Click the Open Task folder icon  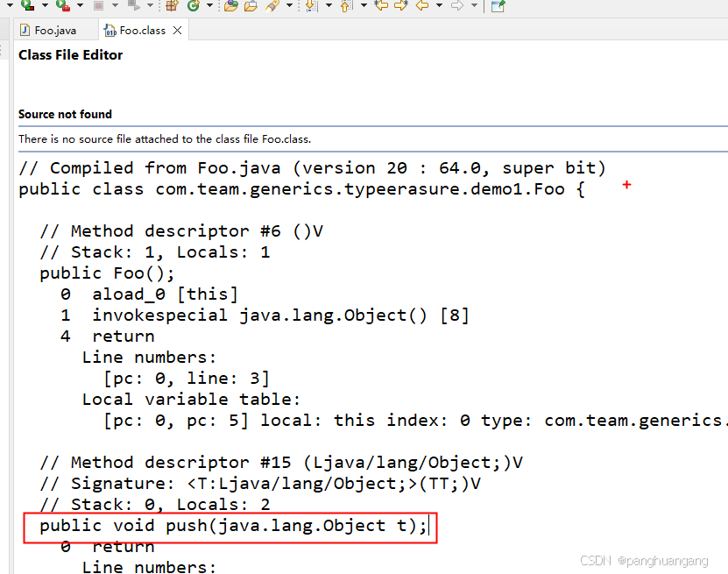point(251,5)
